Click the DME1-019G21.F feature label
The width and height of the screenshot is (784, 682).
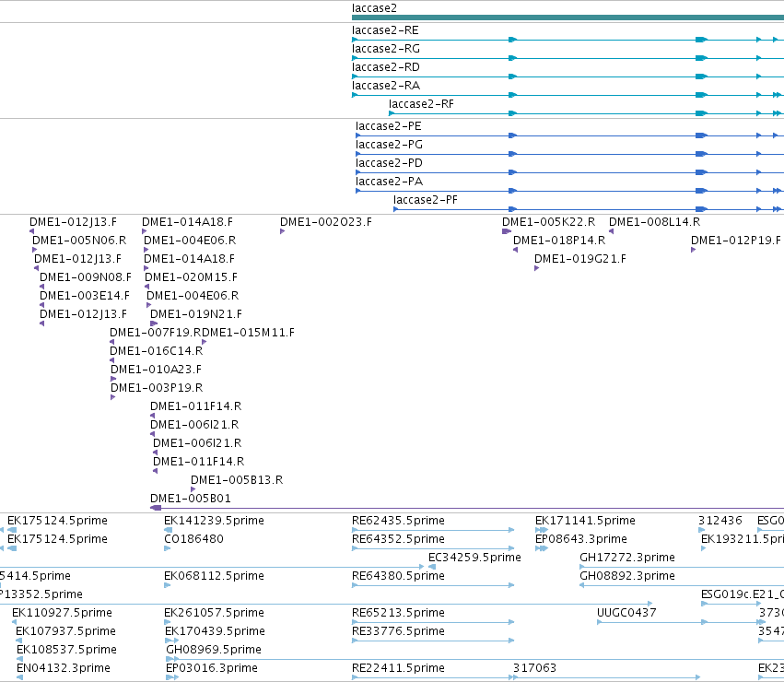coord(580,259)
